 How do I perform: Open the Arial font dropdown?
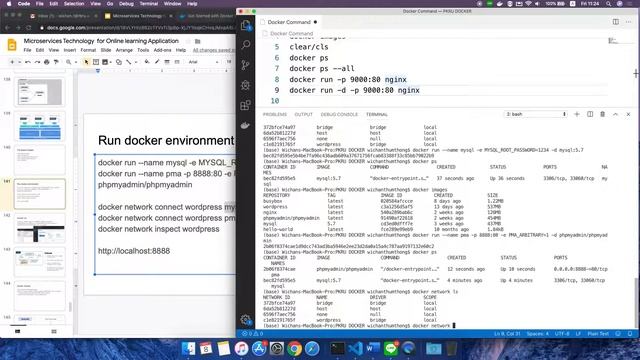[x=203, y=62]
